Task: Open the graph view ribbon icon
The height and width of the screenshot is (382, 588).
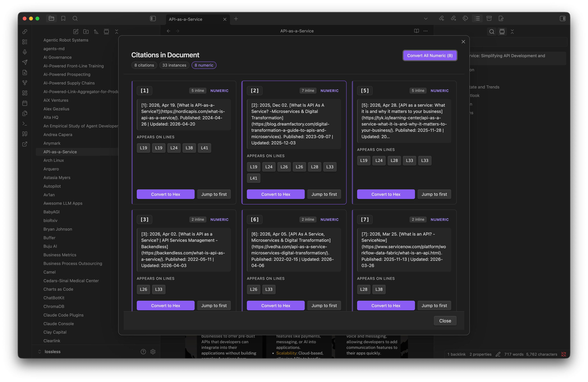Action: (x=25, y=83)
